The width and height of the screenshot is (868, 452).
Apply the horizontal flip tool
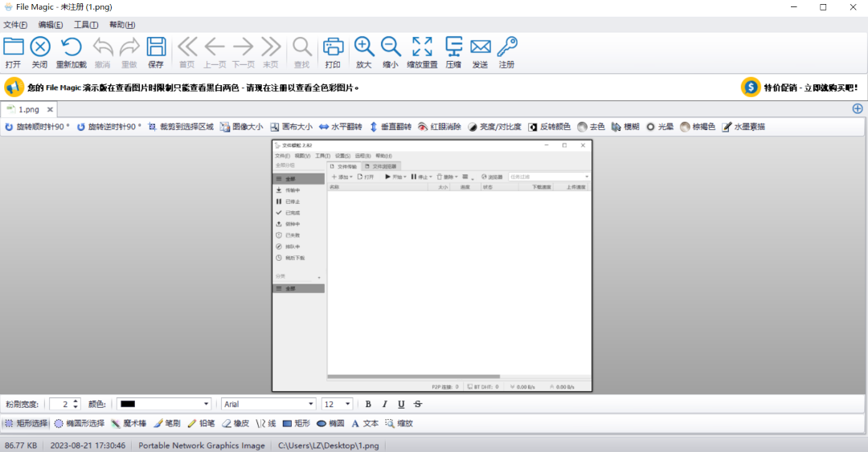[341, 127]
